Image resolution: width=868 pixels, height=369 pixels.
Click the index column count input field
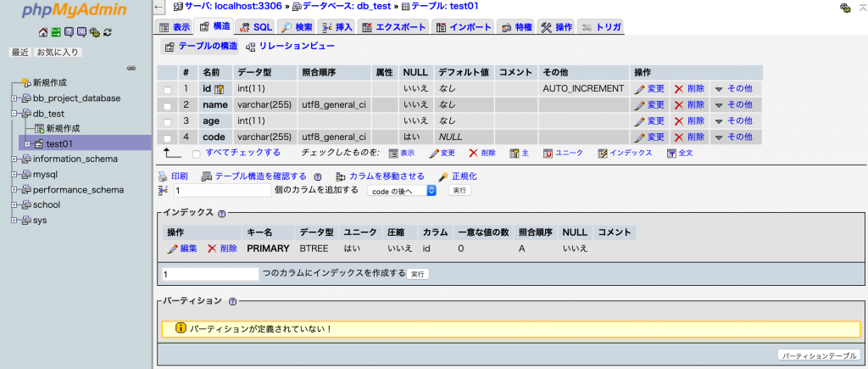tap(210, 274)
